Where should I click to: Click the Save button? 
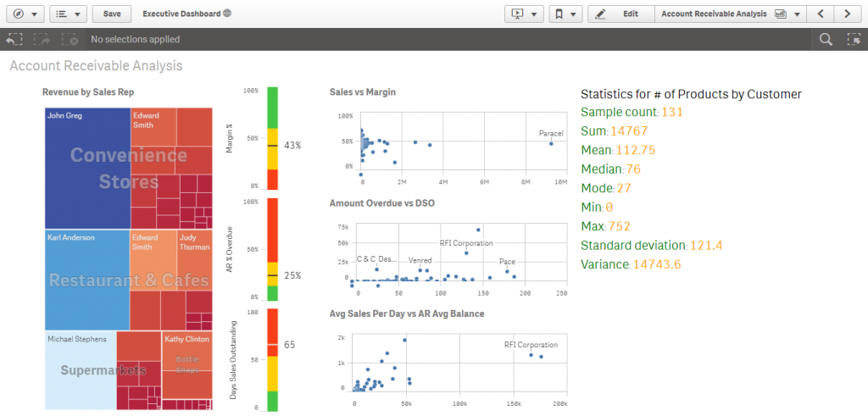pos(112,14)
